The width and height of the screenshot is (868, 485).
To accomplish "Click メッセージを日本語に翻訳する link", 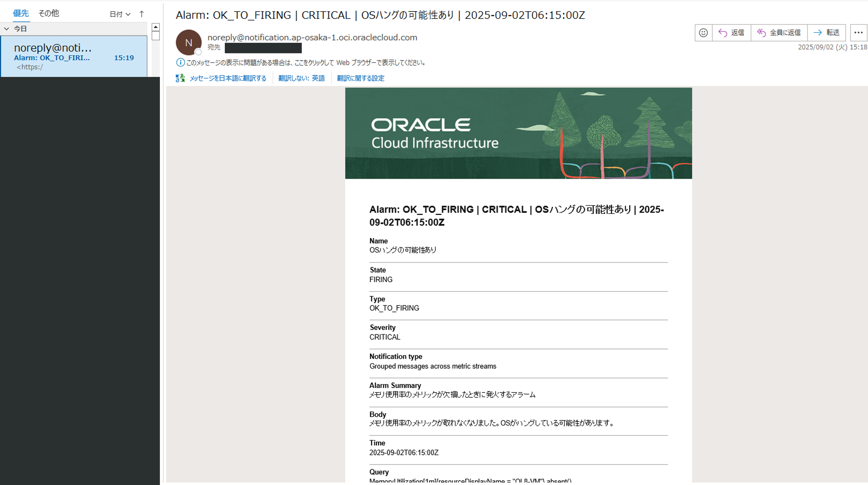I will tap(228, 78).
